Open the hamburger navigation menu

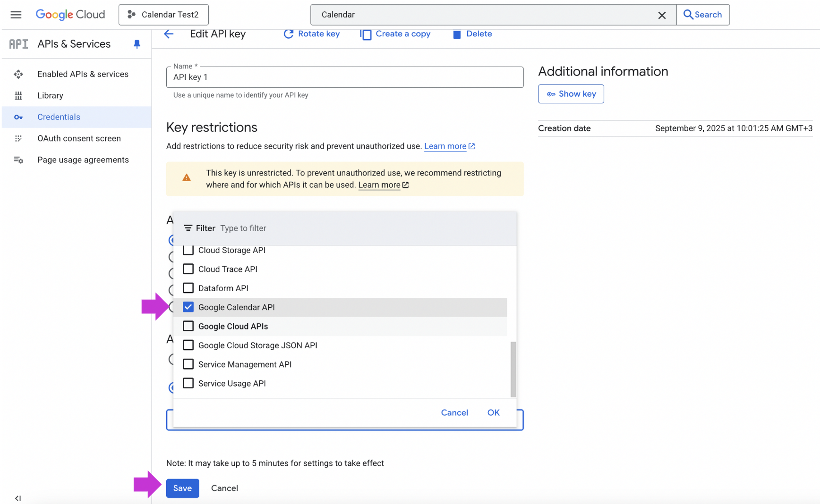coord(16,15)
